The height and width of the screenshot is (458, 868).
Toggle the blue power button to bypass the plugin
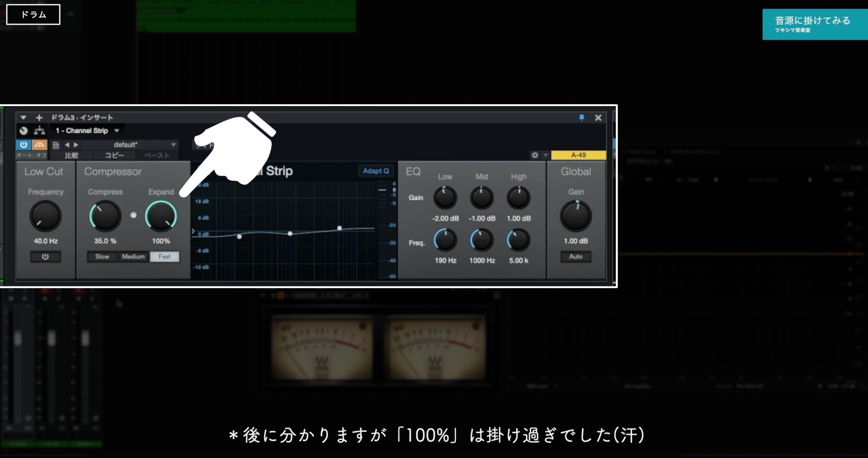[24, 145]
